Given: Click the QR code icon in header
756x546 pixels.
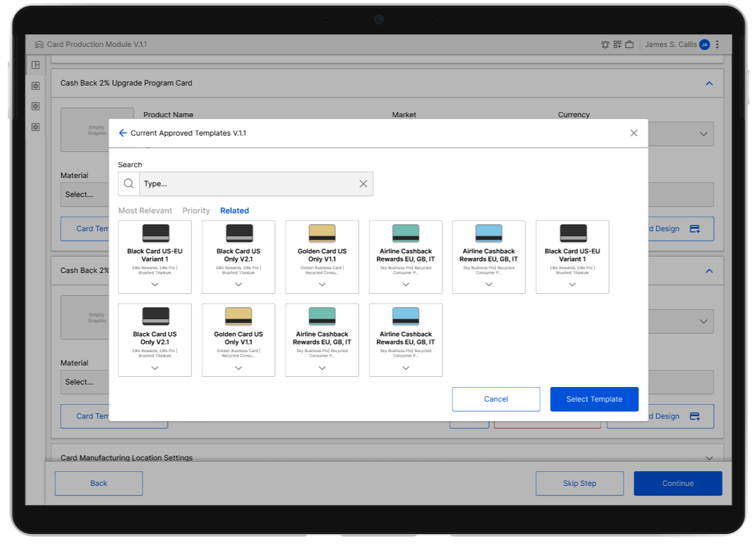Looking at the screenshot, I should 617,45.
